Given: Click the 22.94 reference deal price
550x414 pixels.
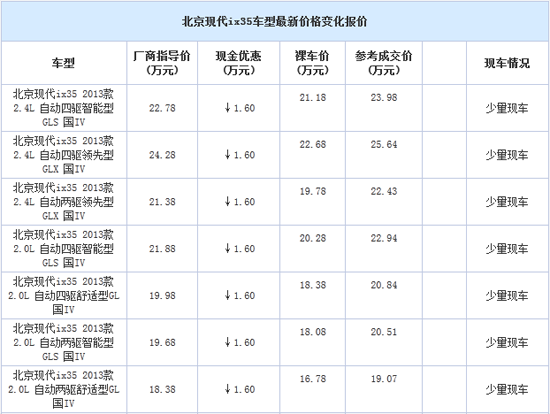Looking at the screenshot, I should tap(384, 239).
